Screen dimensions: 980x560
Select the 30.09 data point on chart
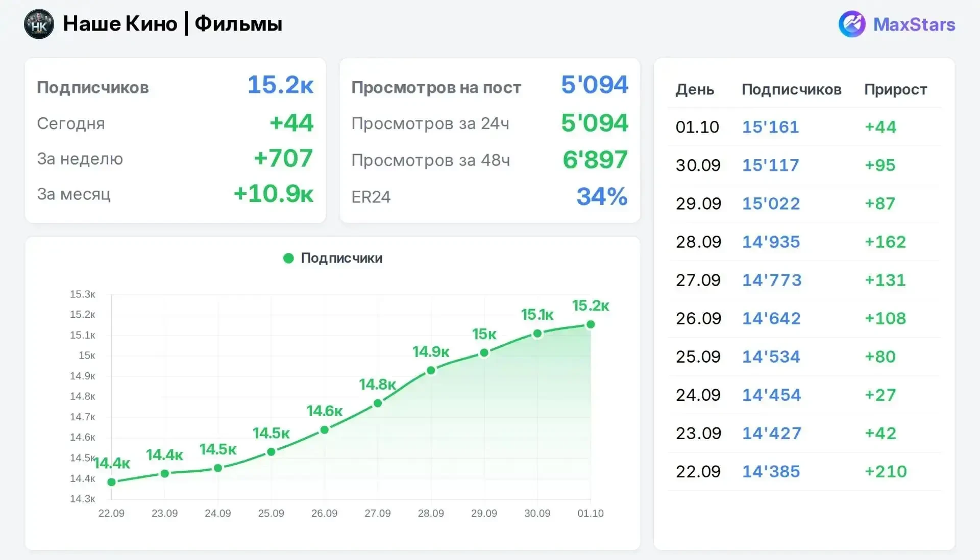537,334
